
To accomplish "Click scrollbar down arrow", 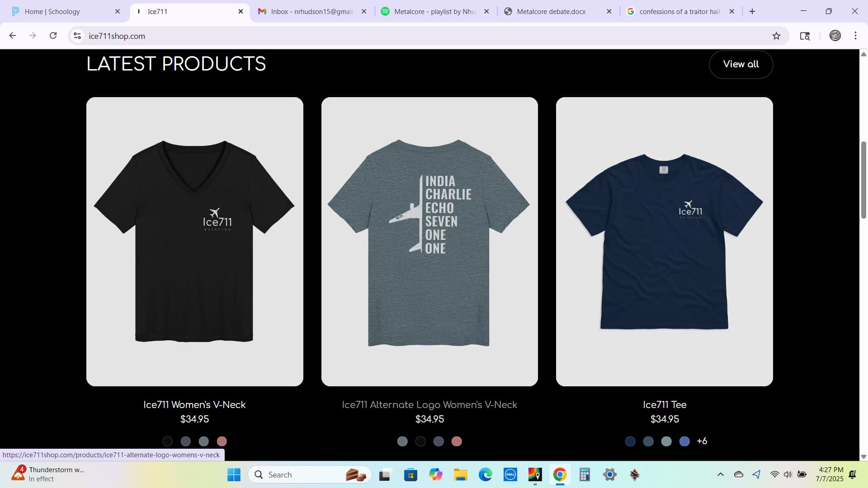I will pos(863,456).
